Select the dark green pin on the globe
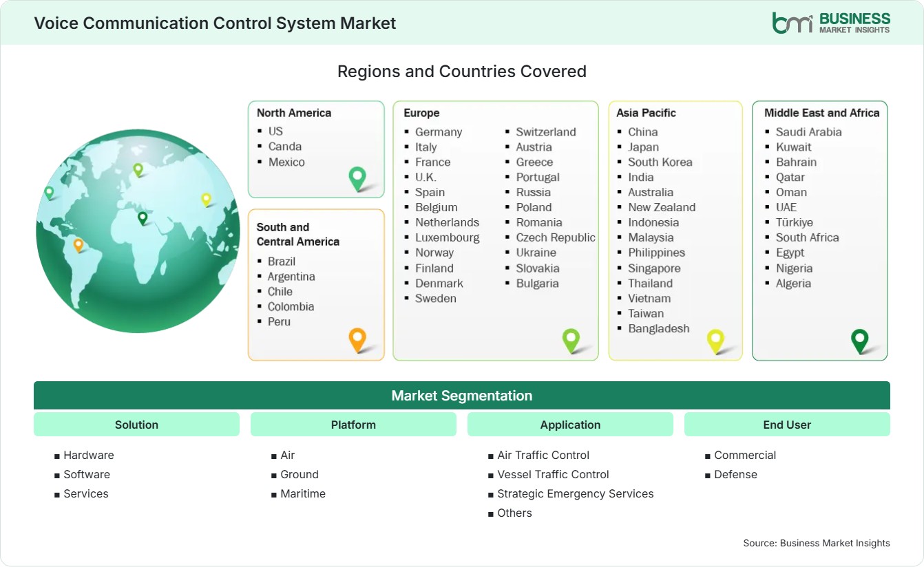The height and width of the screenshot is (567, 924). click(143, 218)
